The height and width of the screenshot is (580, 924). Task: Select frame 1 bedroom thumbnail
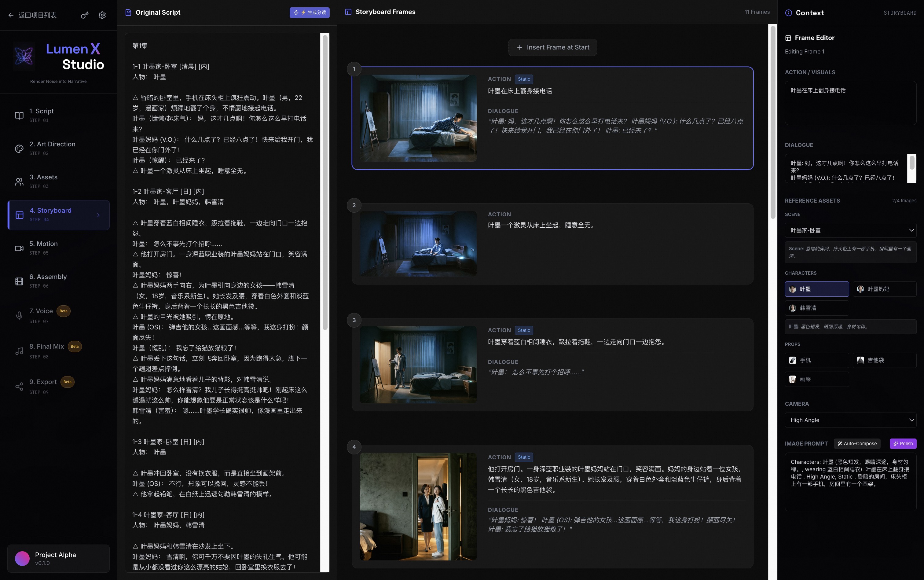click(418, 118)
